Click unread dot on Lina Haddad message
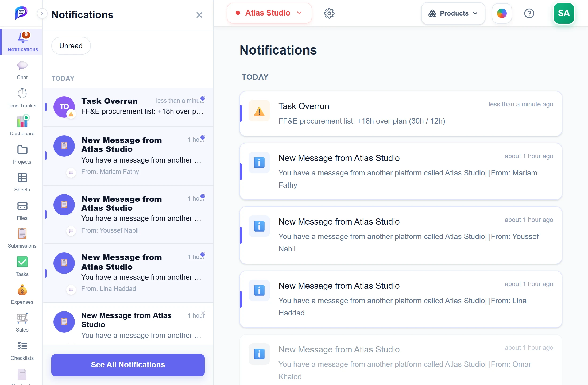The image size is (588, 385). click(203, 255)
